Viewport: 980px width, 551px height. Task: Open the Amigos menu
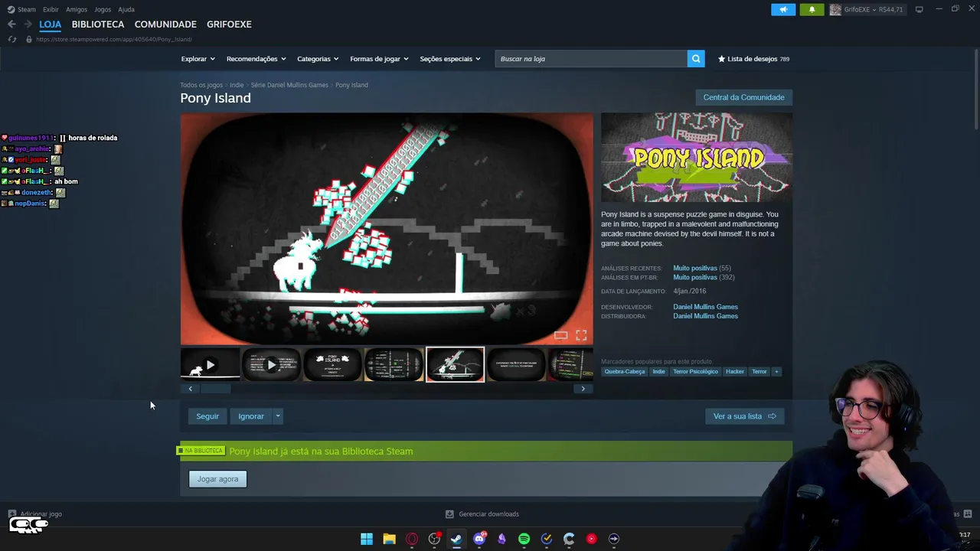pos(77,9)
